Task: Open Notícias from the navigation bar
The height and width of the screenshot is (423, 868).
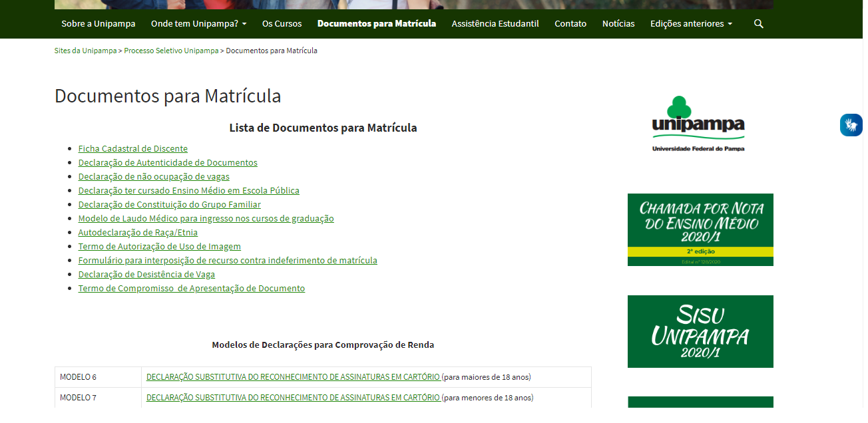Action: 618,24
